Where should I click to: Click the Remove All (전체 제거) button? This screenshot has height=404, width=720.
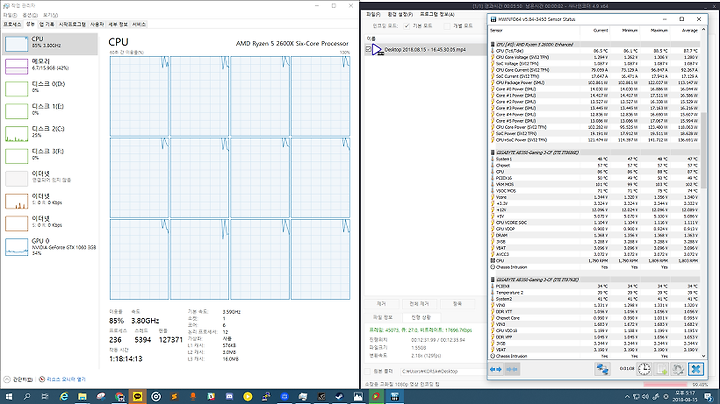click(x=419, y=304)
